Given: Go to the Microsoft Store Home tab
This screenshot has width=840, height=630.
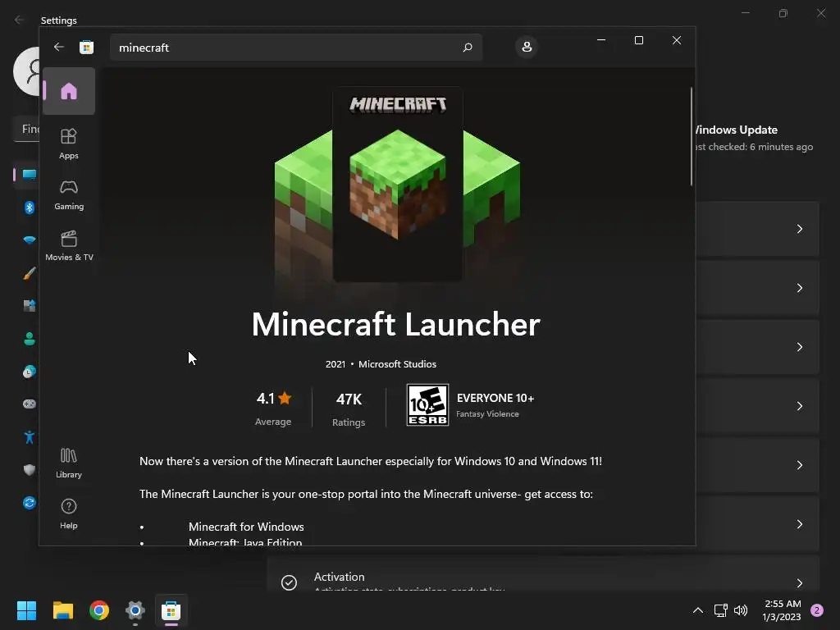Looking at the screenshot, I should pyautogui.click(x=69, y=91).
